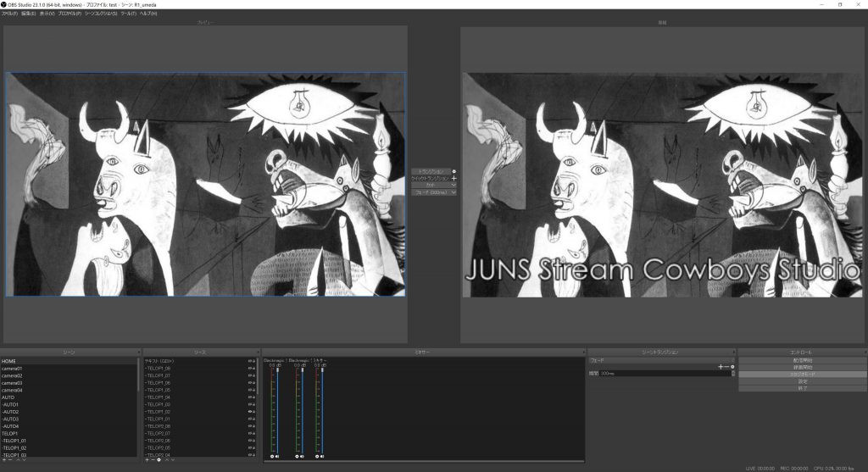Remove selected source with minus icon
868x472 pixels.
[153, 460]
